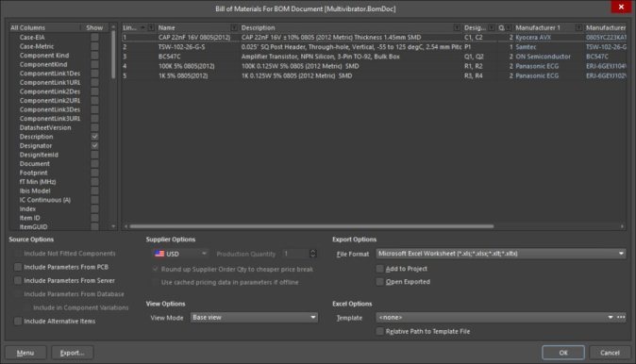Toggle Show checkbox for Description column
This screenshot has width=636, height=364.
(94, 137)
